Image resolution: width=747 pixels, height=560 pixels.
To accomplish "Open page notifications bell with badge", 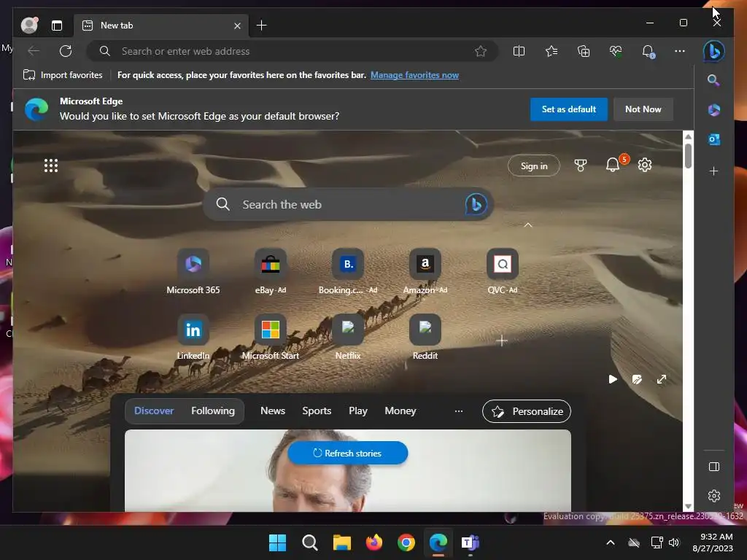I will click(613, 165).
